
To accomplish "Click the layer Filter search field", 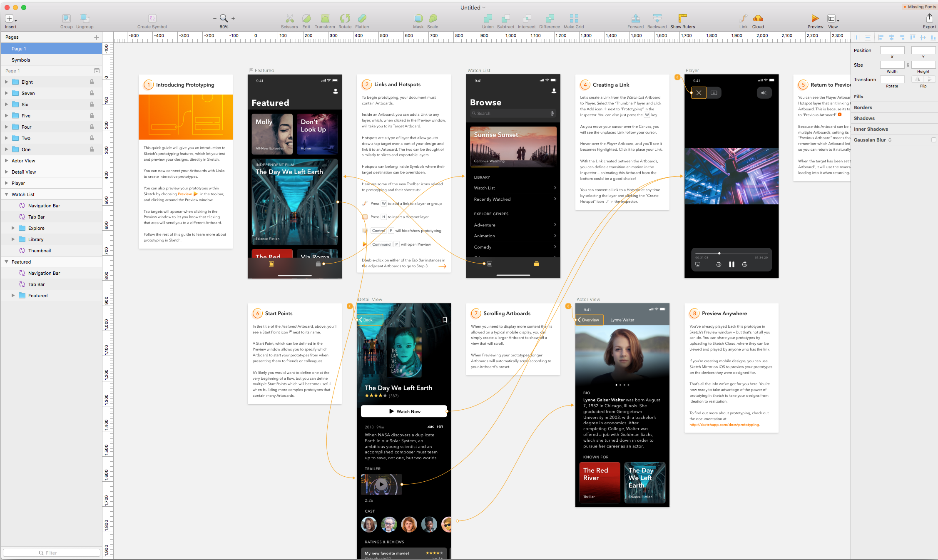I will point(52,553).
